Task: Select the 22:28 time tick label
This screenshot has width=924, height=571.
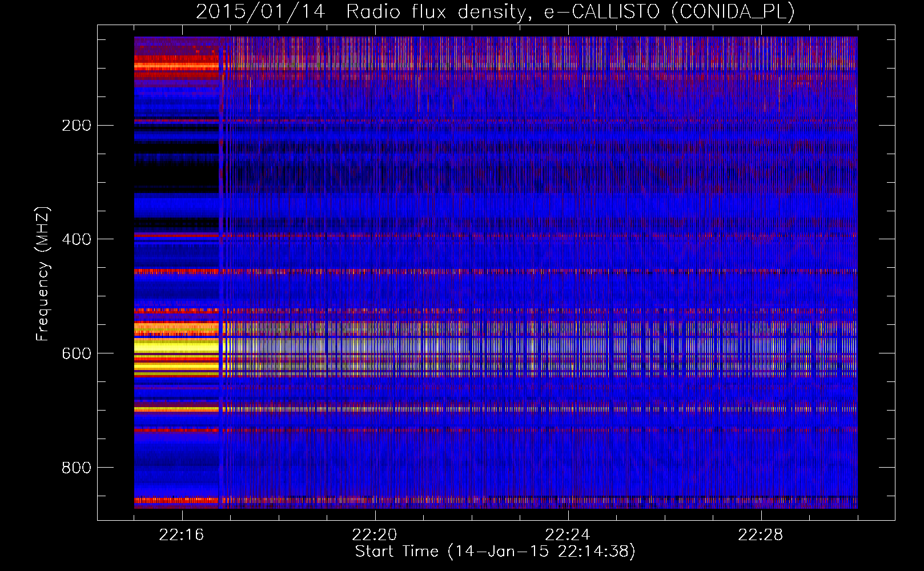Action: click(761, 535)
